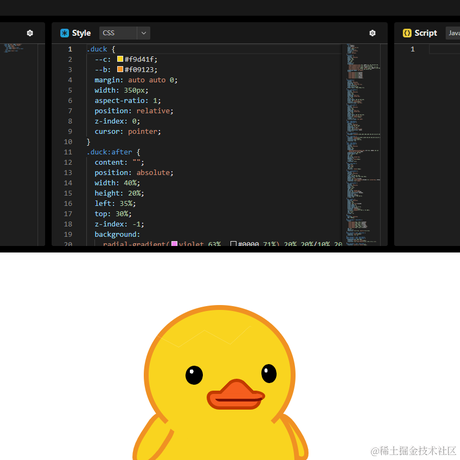Click the #0000 transparent color swatch
The width and height of the screenshot is (460, 460).
click(x=233, y=244)
